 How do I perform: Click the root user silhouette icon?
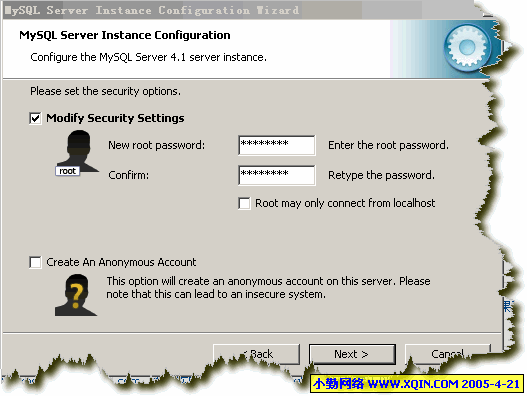(77, 153)
